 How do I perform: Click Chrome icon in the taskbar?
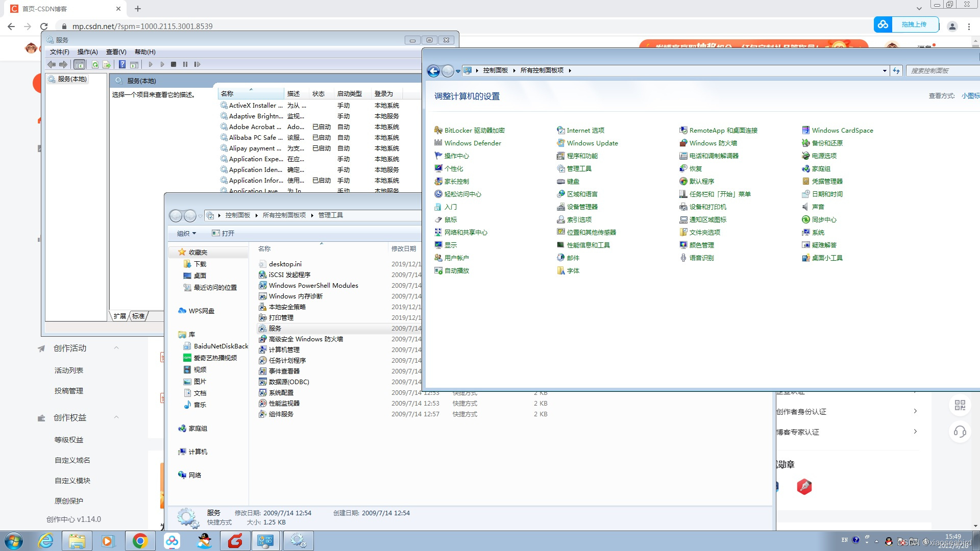pos(140,541)
